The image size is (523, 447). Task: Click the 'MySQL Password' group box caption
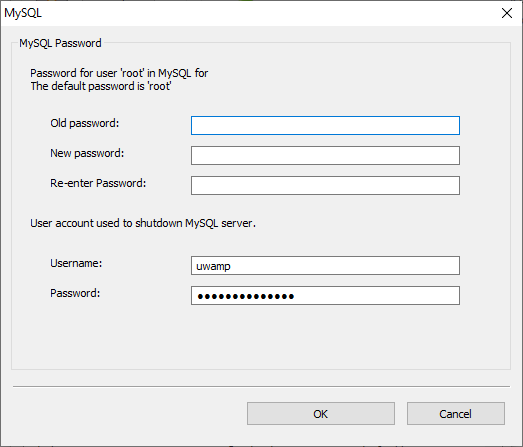60,43
